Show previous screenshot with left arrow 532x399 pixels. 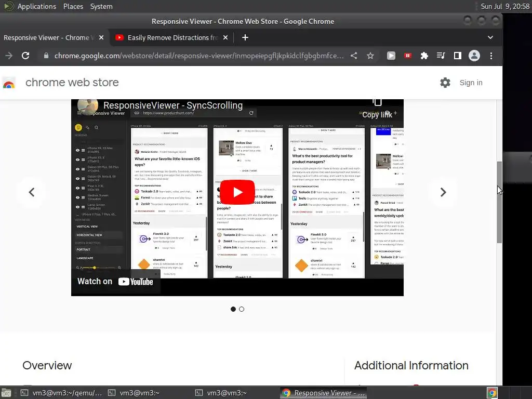[x=32, y=192]
